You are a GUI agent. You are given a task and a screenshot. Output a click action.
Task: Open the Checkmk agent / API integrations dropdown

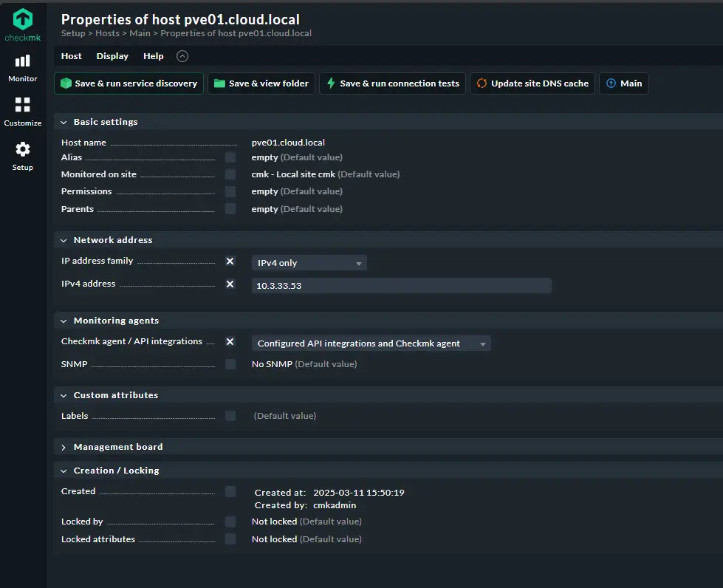[x=371, y=343]
